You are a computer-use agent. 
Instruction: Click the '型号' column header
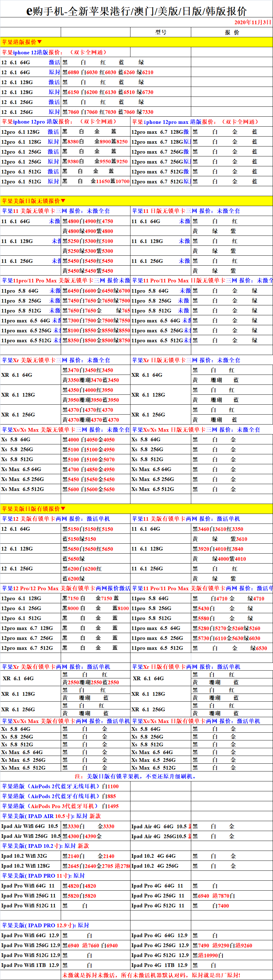(161, 32)
